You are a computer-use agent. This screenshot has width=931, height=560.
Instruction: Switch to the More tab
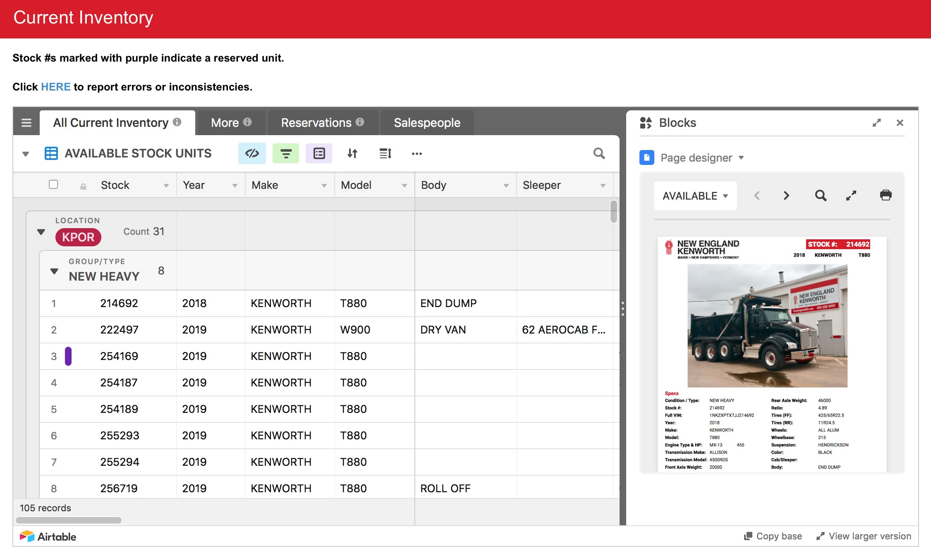tap(231, 123)
